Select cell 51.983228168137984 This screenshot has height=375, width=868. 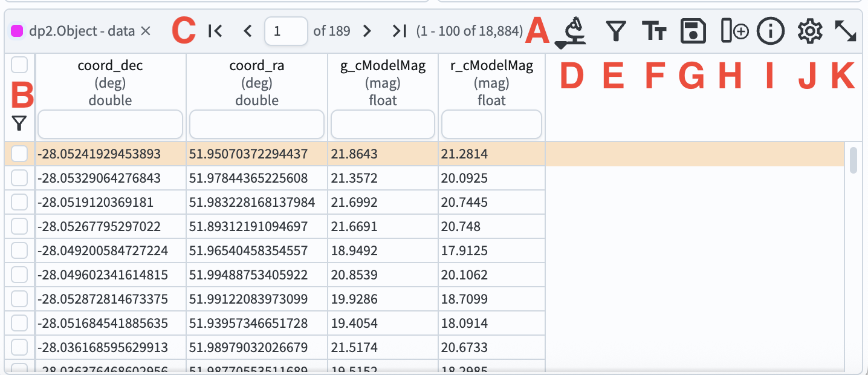click(257, 203)
